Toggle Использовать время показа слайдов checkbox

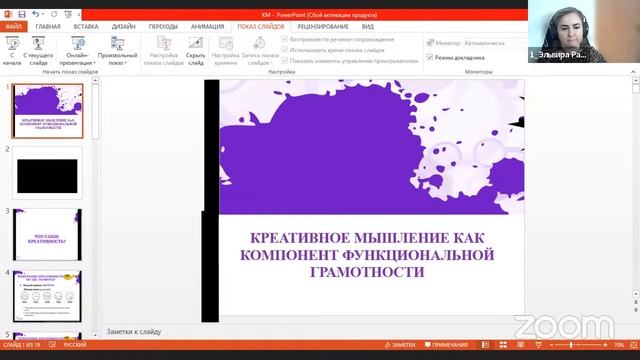click(285, 50)
